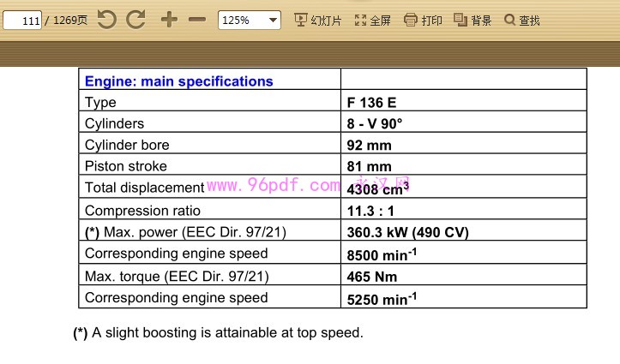The image size is (620, 364).
Task: Select the '360.3 kW (490 CV)' value
Action: 407,232
